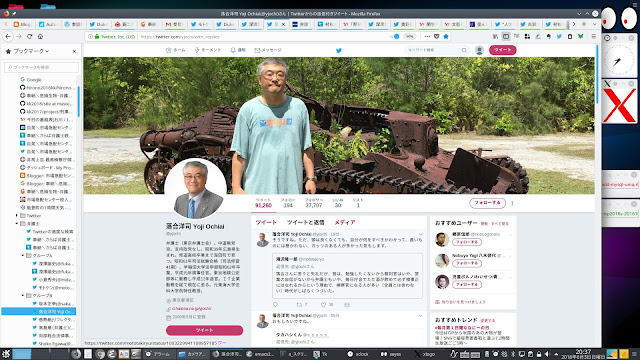Follow Nobuyo Yagi suggested user

(x=467, y=263)
